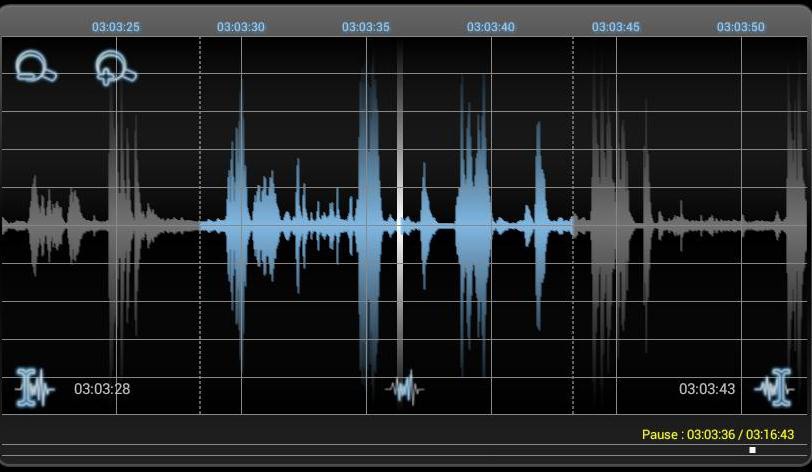Tap the selection start marker icon

point(34,388)
